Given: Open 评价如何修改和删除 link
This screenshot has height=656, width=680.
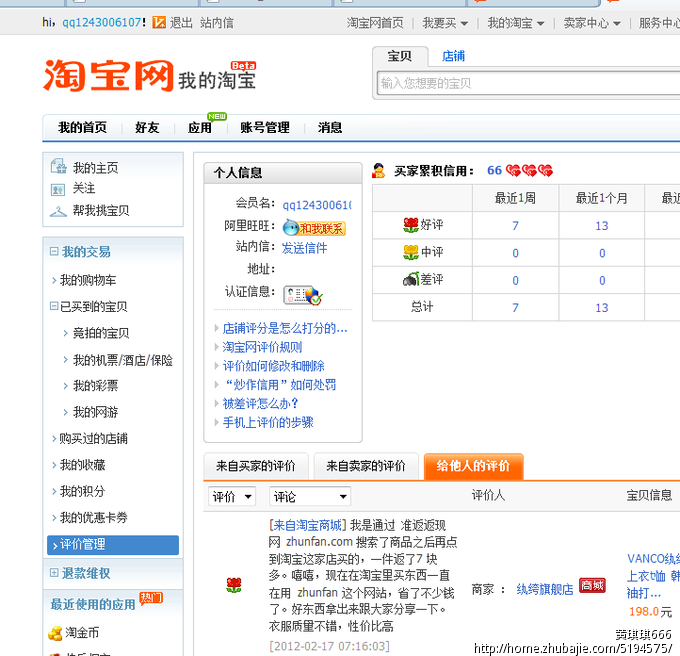Looking at the screenshot, I should coord(274,366).
